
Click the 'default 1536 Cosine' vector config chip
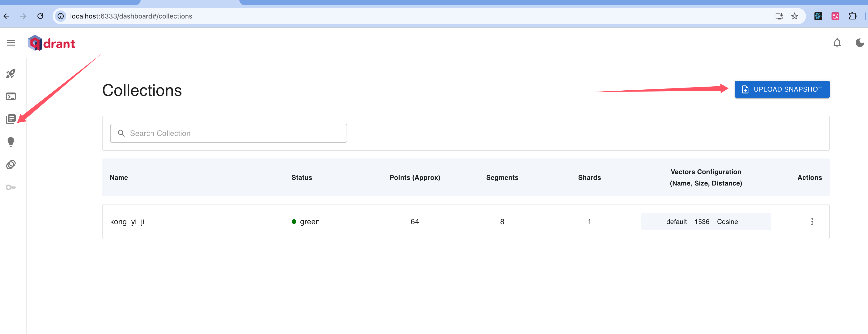[x=706, y=222]
